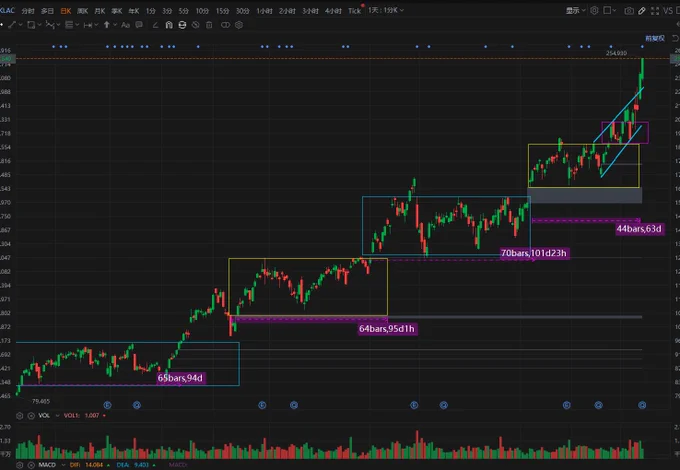680x470 pixels.
Task: Switch to 周K weekly chart
Action: [82, 10]
